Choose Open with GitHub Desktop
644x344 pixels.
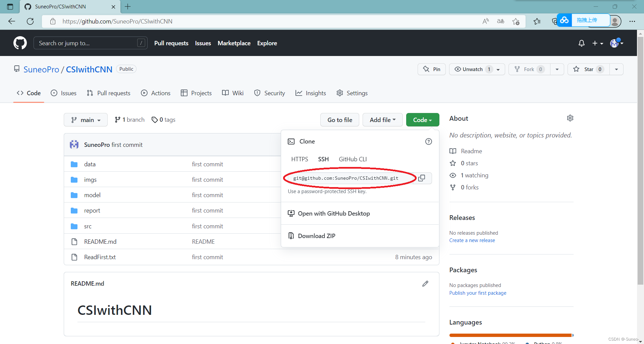(329, 214)
